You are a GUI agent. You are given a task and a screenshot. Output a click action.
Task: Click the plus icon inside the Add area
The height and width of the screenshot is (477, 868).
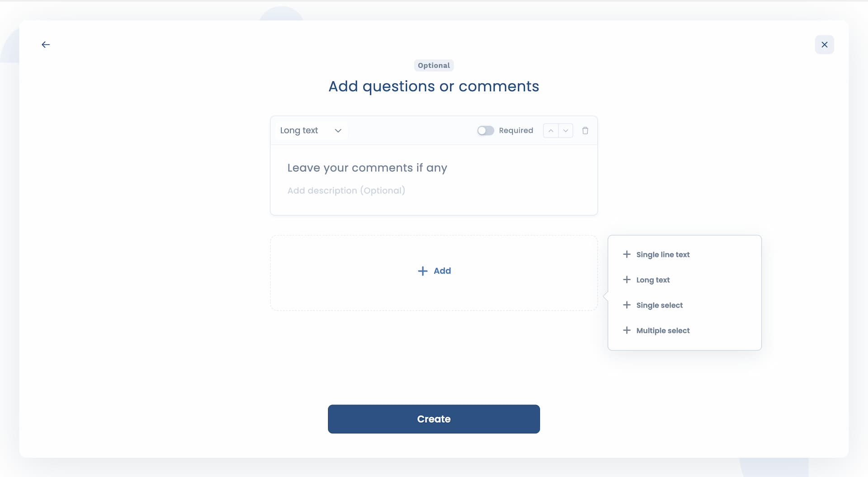(x=422, y=270)
